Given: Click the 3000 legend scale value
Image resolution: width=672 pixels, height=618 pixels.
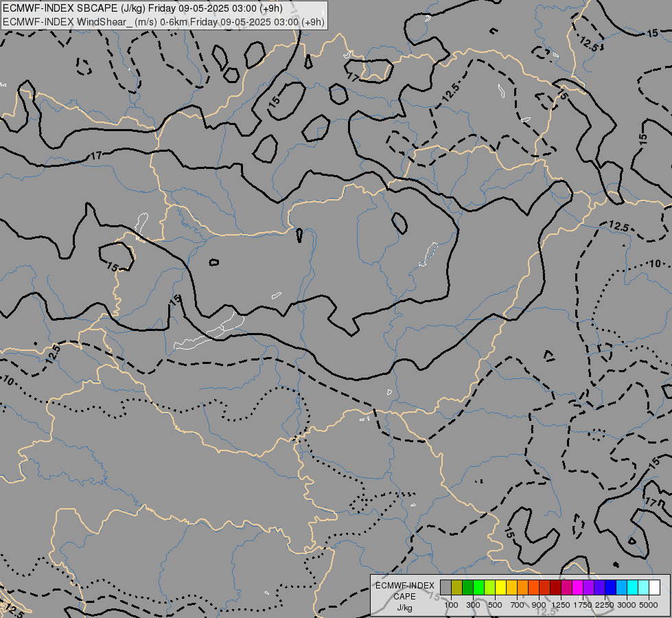Looking at the screenshot, I should click(627, 605).
